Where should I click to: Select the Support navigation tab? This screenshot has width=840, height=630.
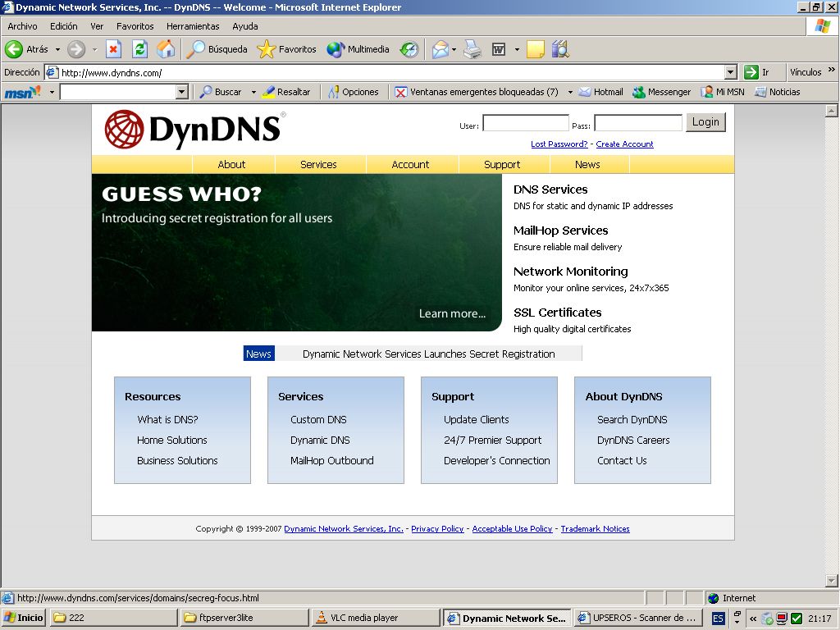point(502,164)
